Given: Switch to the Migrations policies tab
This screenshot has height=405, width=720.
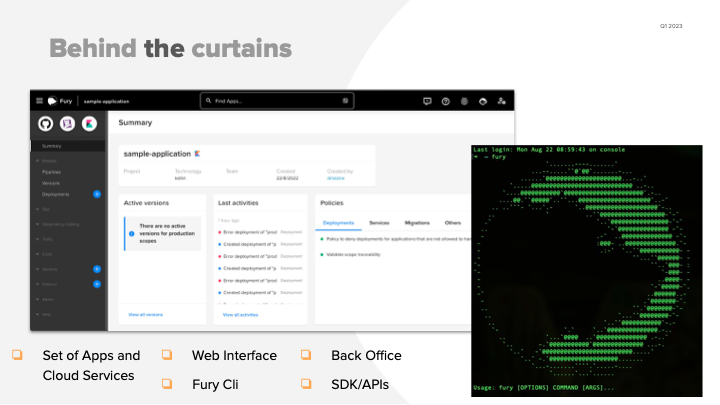Looking at the screenshot, I should (417, 223).
